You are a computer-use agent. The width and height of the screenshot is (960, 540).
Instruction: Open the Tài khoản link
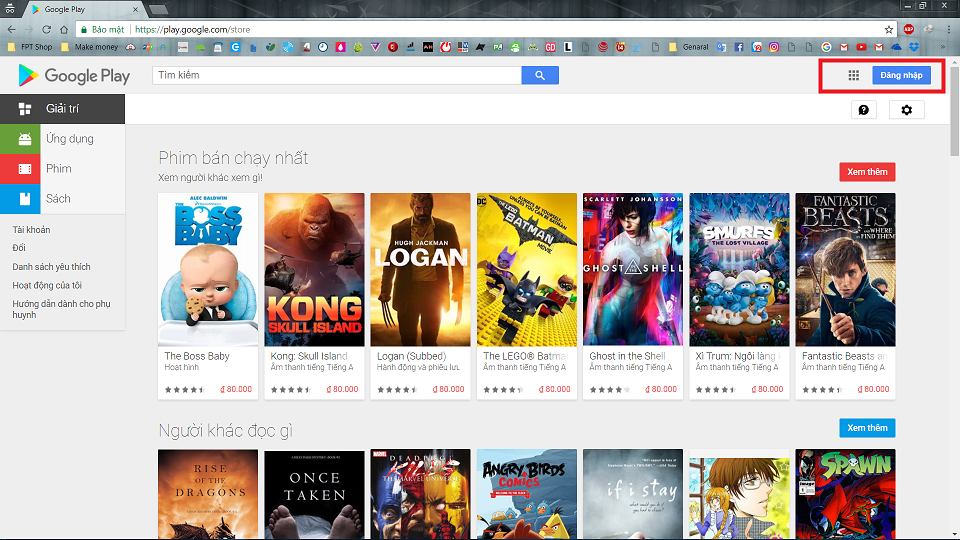(x=31, y=230)
